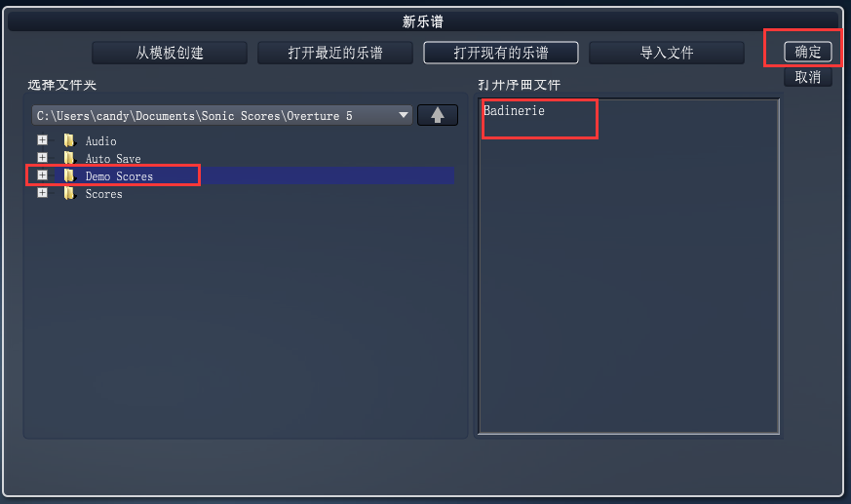Click the Audio folder icon
The image size is (851, 504).
point(69,141)
